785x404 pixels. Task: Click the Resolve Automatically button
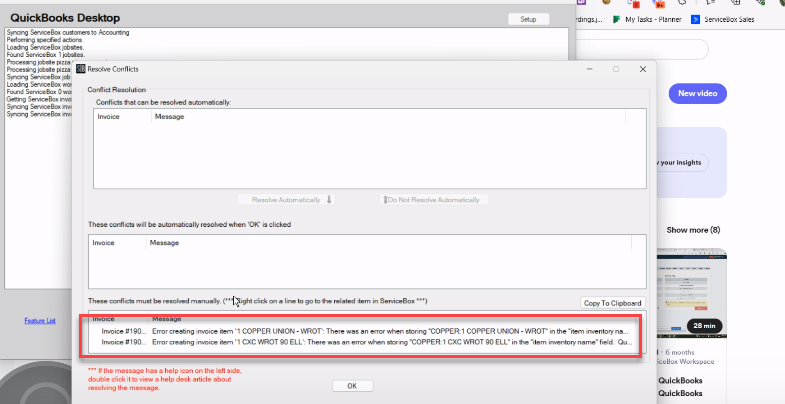click(x=286, y=200)
